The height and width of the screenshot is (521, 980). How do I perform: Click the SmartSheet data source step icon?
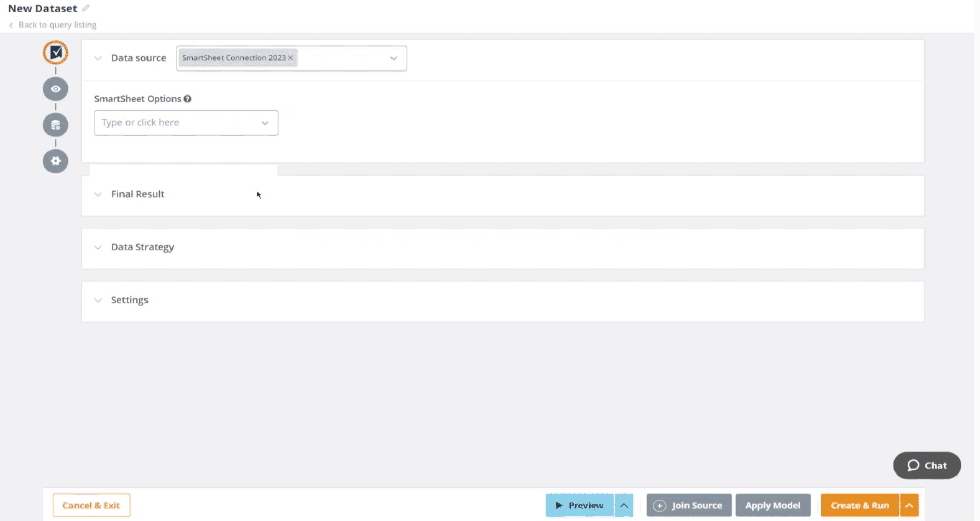click(x=56, y=53)
